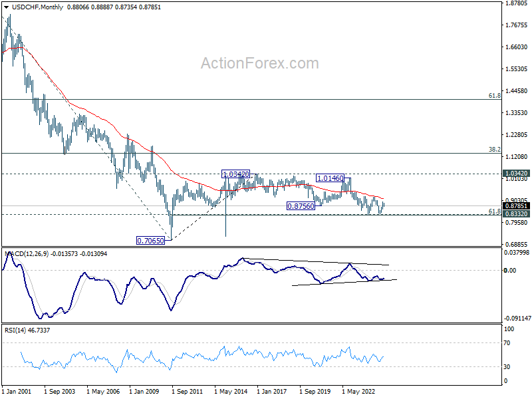The image size is (532, 399).
Task: Click the 1 May 2022 date label
Action: pyautogui.click(x=358, y=391)
